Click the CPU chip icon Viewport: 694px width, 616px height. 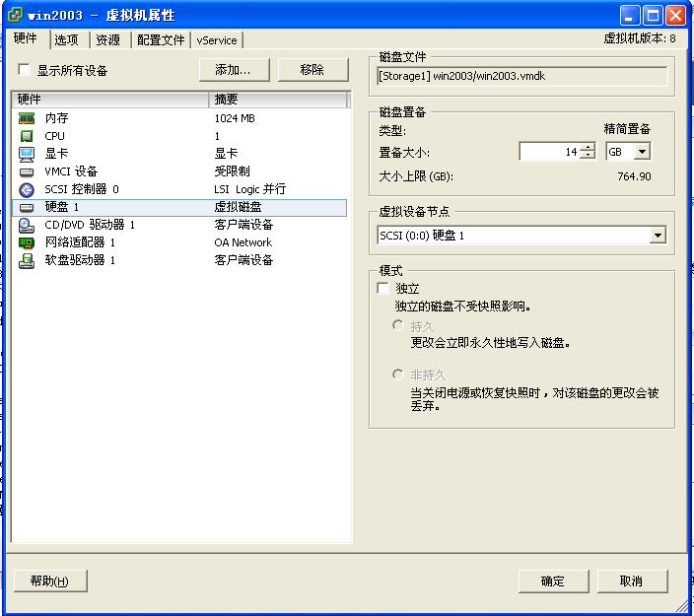coord(27,136)
